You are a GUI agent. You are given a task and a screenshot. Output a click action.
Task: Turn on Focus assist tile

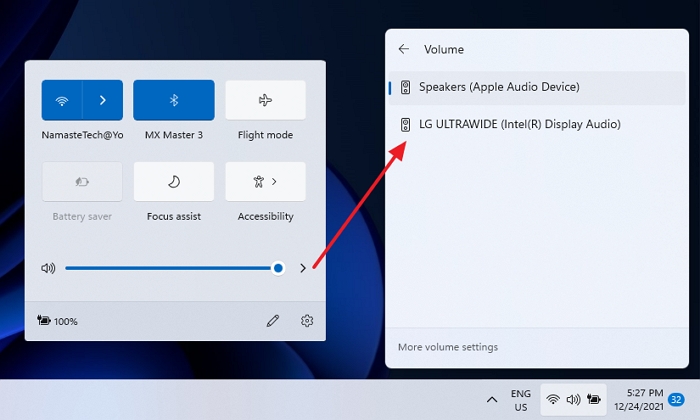[x=174, y=182]
